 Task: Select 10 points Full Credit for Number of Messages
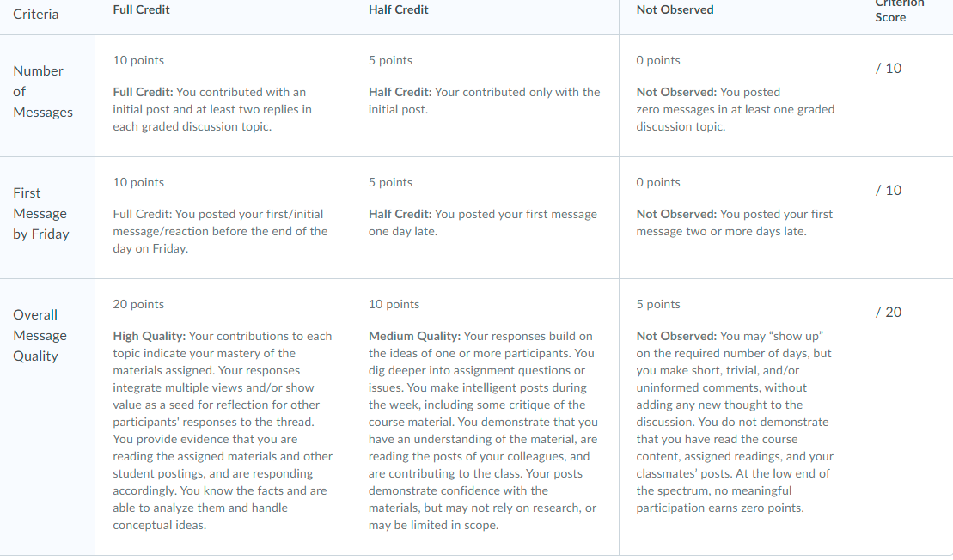[223, 96]
